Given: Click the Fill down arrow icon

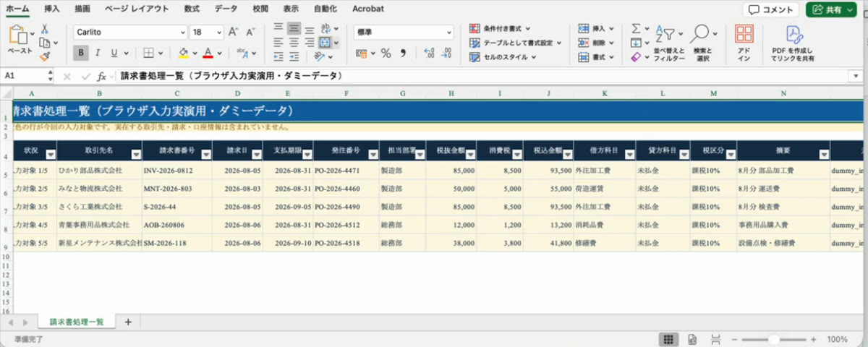Looking at the screenshot, I should click(x=637, y=43).
